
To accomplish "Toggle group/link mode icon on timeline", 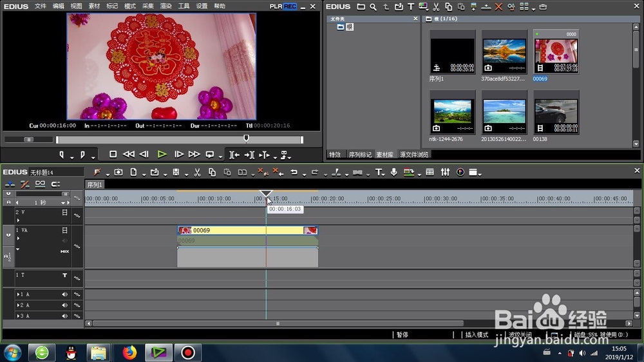I will [40, 184].
